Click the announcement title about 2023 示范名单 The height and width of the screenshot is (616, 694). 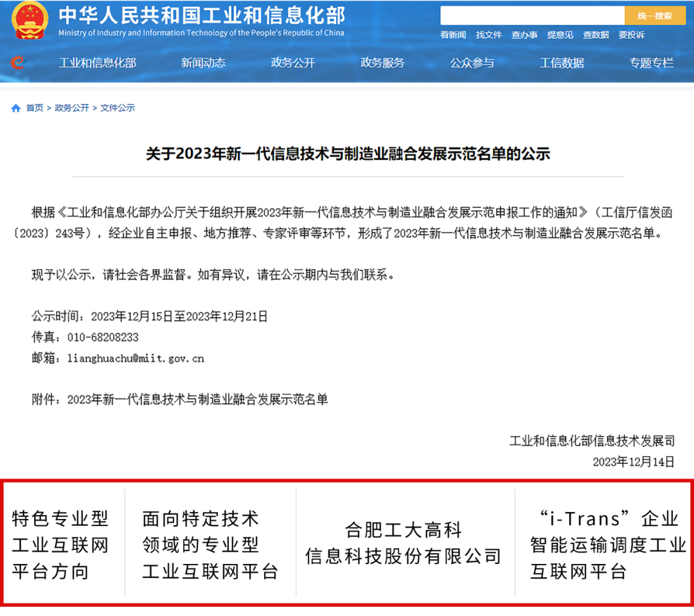(x=348, y=154)
